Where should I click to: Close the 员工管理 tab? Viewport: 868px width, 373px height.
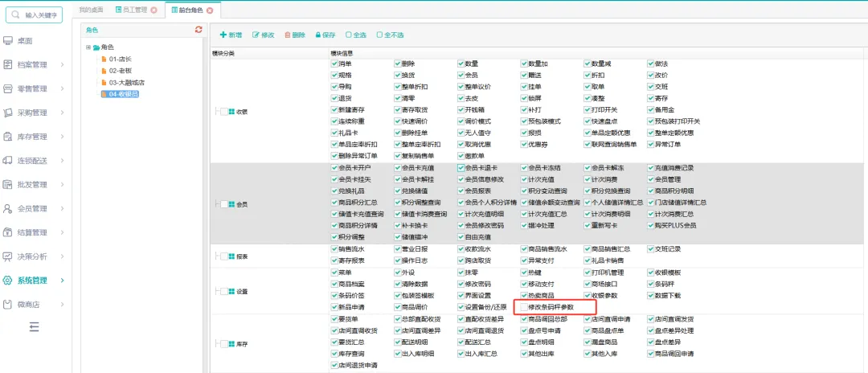[x=154, y=10]
